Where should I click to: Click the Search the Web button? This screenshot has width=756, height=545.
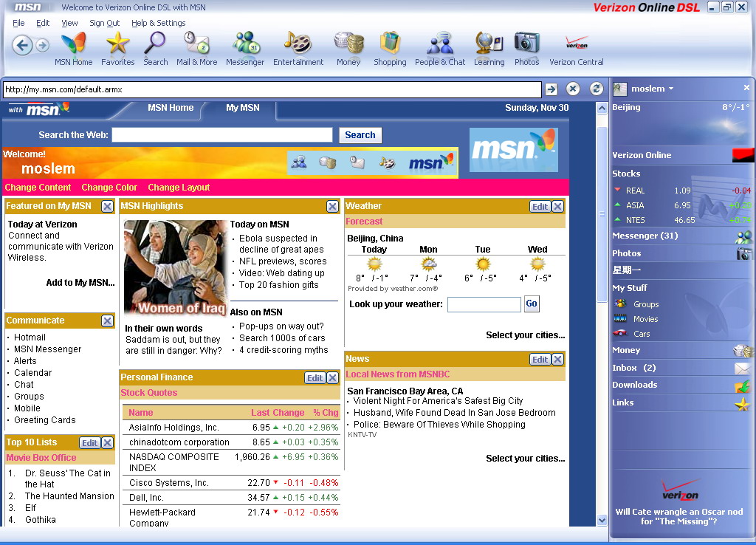click(x=360, y=135)
